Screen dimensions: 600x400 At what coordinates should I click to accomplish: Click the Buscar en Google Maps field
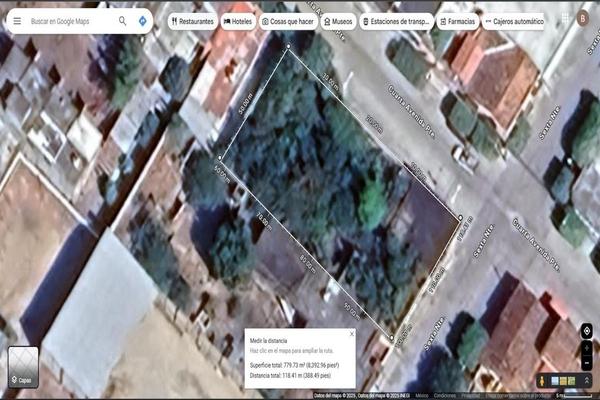70,20
